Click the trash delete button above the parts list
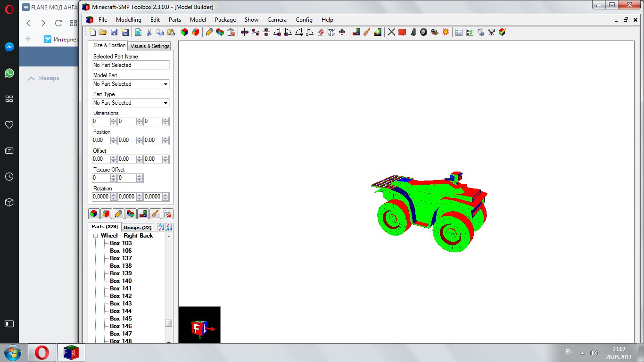 (168, 214)
